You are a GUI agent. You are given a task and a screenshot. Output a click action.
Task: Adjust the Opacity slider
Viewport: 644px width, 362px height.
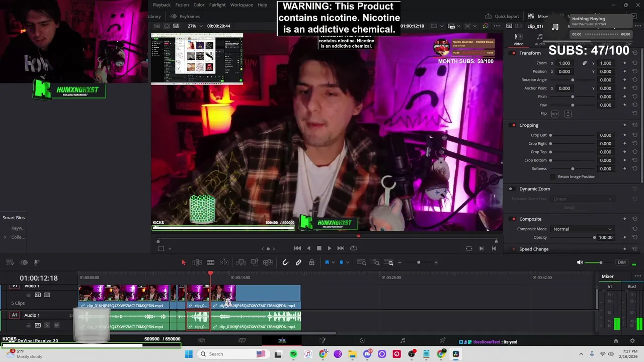(572, 238)
